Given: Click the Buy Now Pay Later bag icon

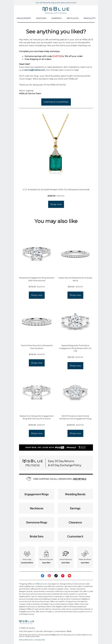Looking at the screenshot, I should click(46, 553).
